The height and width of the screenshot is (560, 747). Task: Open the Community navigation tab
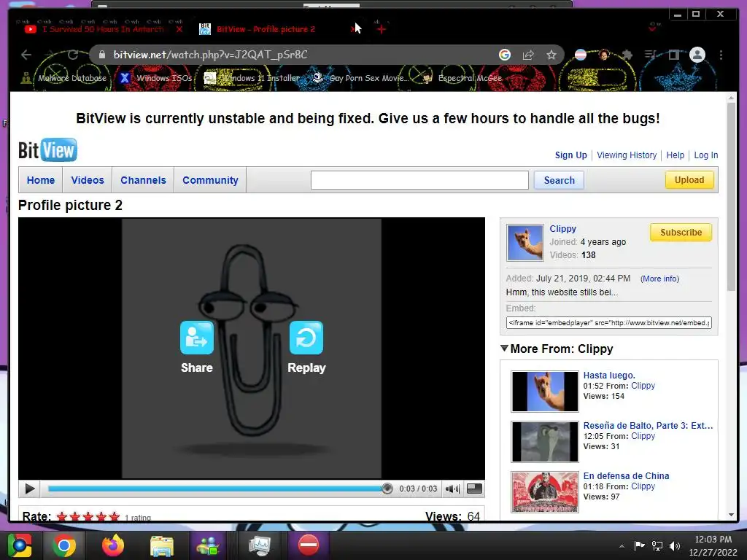coord(210,180)
